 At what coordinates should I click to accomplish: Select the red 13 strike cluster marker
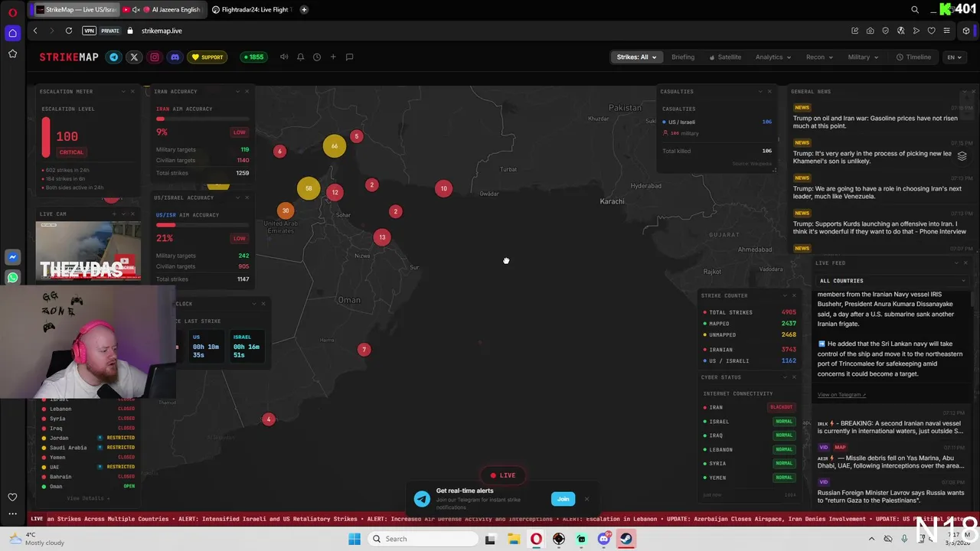click(x=382, y=237)
